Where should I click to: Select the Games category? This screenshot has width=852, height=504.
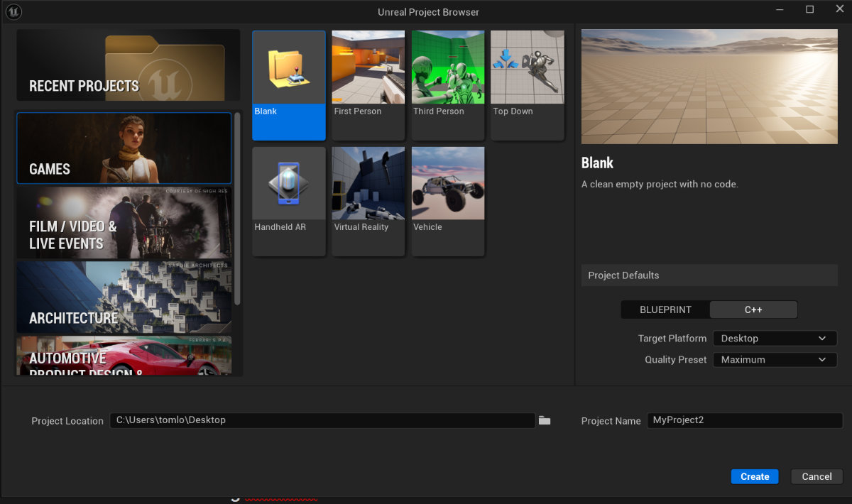[124, 148]
